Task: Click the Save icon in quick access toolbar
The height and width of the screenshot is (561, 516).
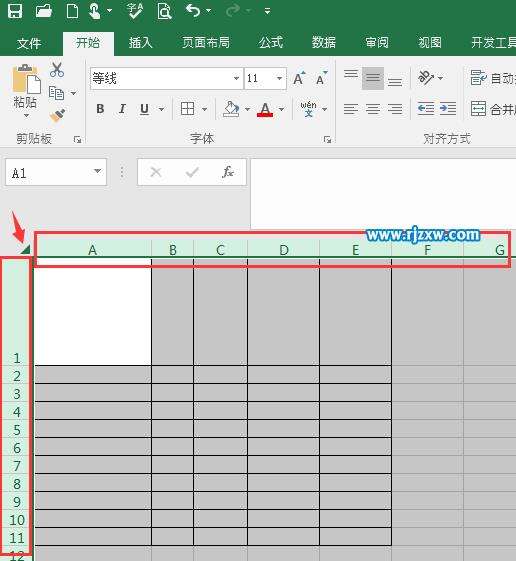Action: (15, 11)
